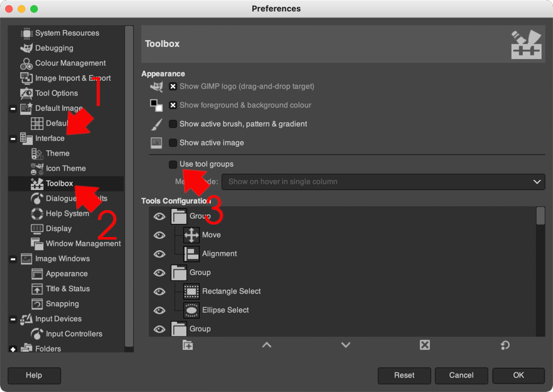The height and width of the screenshot is (392, 553).
Task: Select the Move tool icon in list
Action: coord(191,235)
